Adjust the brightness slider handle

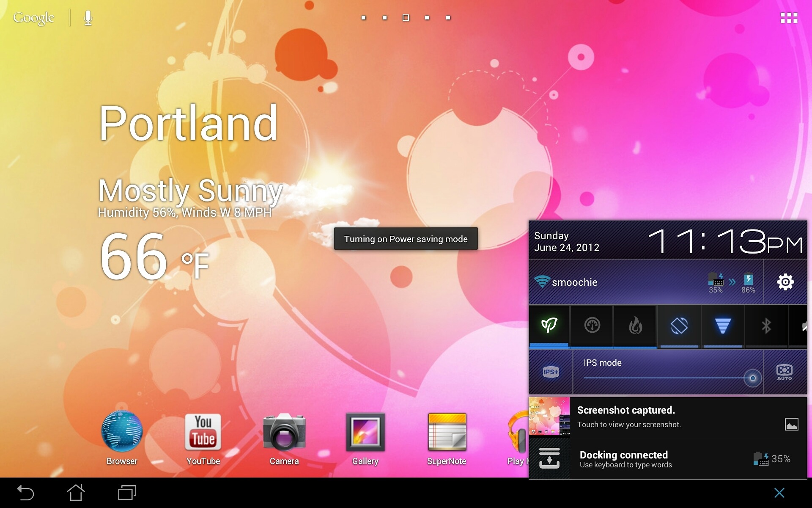point(752,378)
